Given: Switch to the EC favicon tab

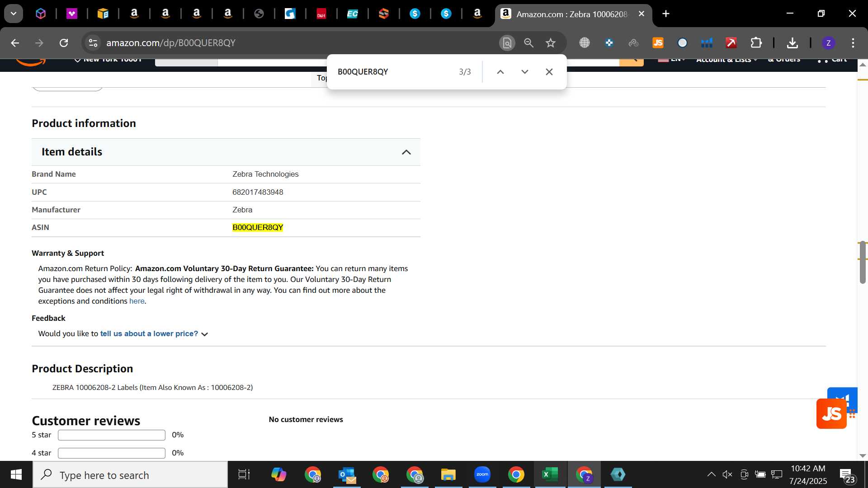Looking at the screenshot, I should [x=352, y=14].
